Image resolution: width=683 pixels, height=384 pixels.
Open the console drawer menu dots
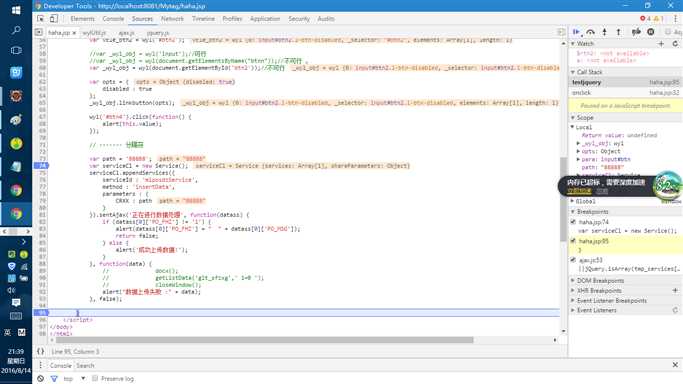coord(40,365)
